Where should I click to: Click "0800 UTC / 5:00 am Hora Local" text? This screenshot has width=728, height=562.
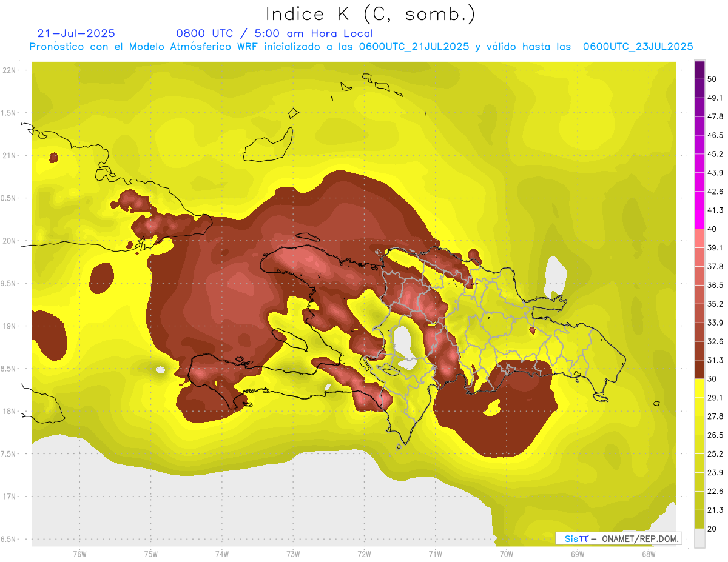point(274,33)
